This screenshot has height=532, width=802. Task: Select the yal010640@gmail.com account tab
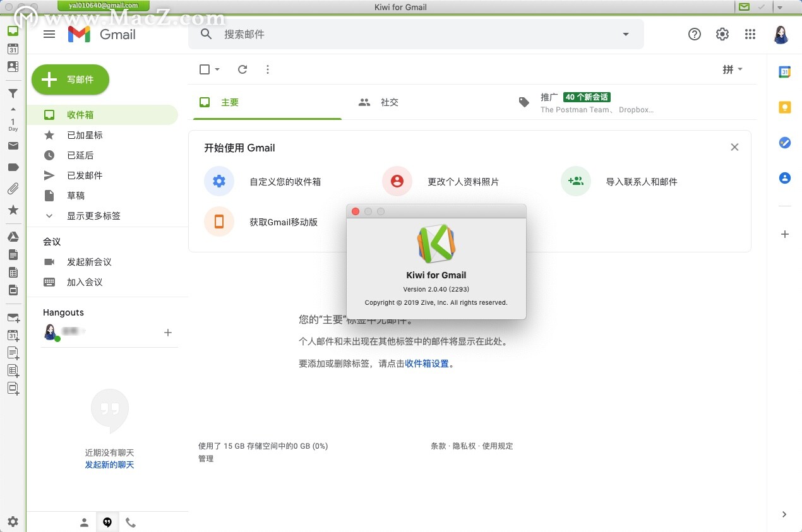point(104,6)
